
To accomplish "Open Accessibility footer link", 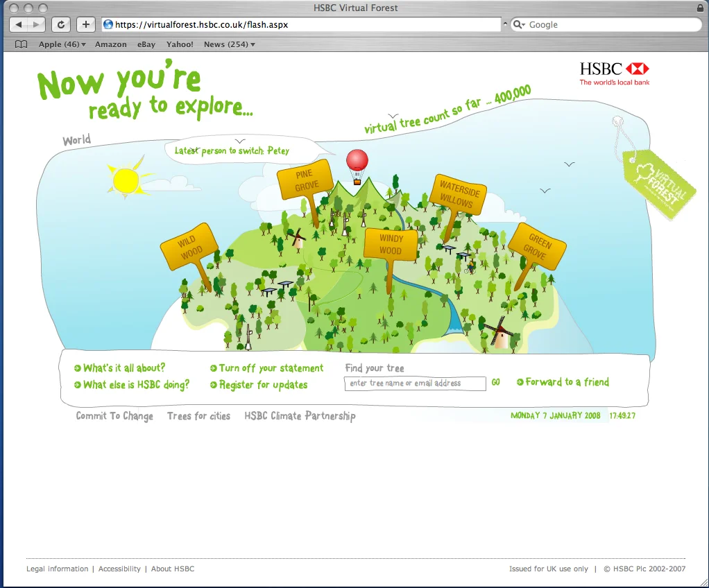I will click(x=119, y=569).
